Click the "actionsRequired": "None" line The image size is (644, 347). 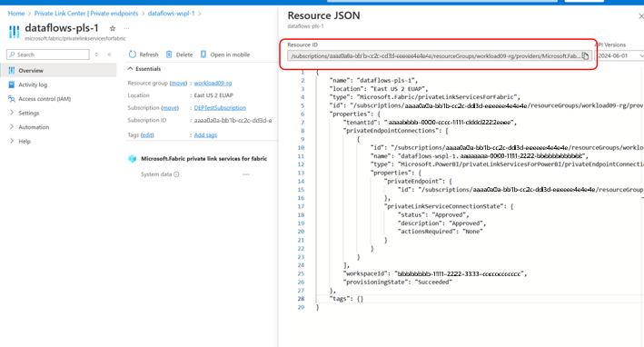coord(440,232)
